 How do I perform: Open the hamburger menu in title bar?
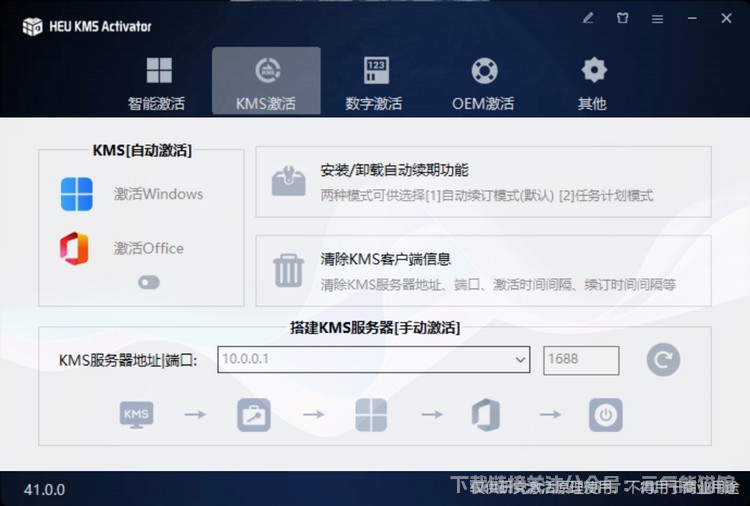coord(658,18)
